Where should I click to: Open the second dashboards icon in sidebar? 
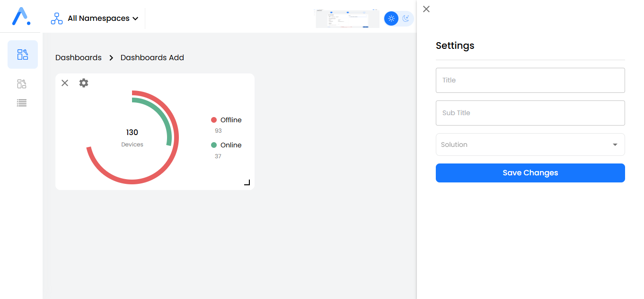pyautogui.click(x=21, y=83)
